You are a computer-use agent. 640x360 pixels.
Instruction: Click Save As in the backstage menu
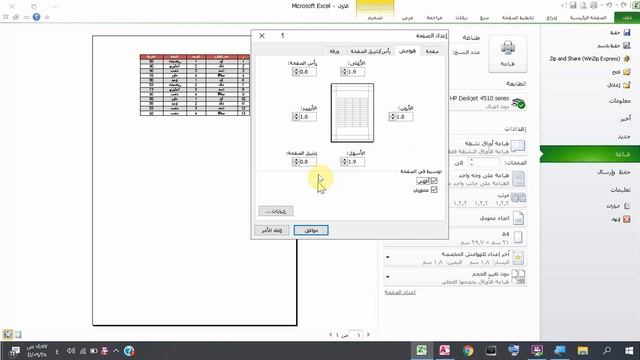click(x=613, y=45)
